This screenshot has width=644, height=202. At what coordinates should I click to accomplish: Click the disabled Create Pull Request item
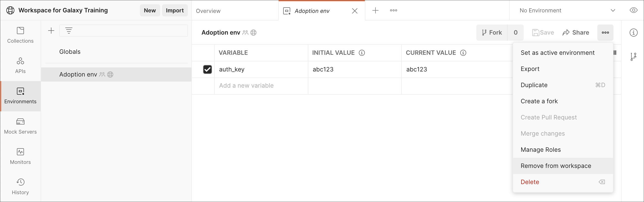coord(563,117)
